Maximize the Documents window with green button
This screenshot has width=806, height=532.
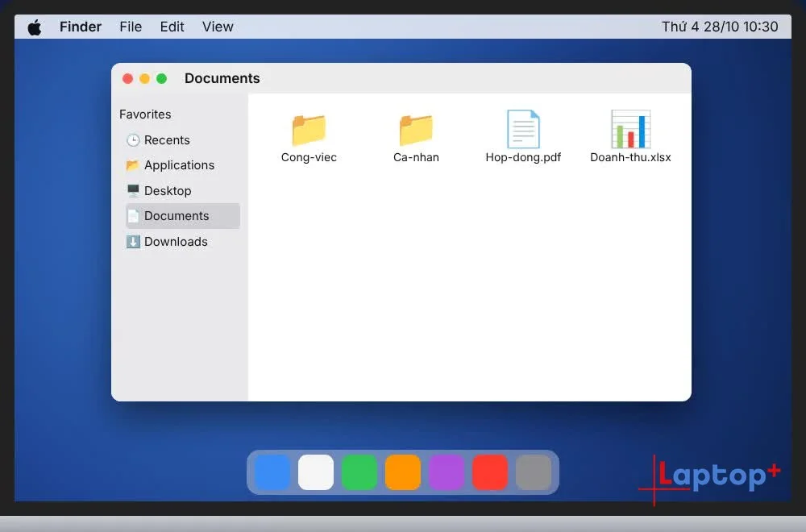(161, 78)
